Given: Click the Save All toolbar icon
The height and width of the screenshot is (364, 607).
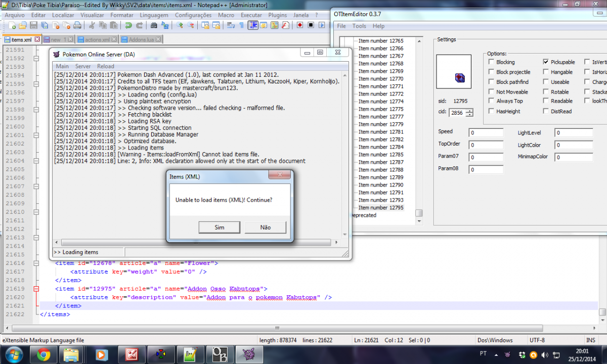Looking at the screenshot, I should click(45, 25).
